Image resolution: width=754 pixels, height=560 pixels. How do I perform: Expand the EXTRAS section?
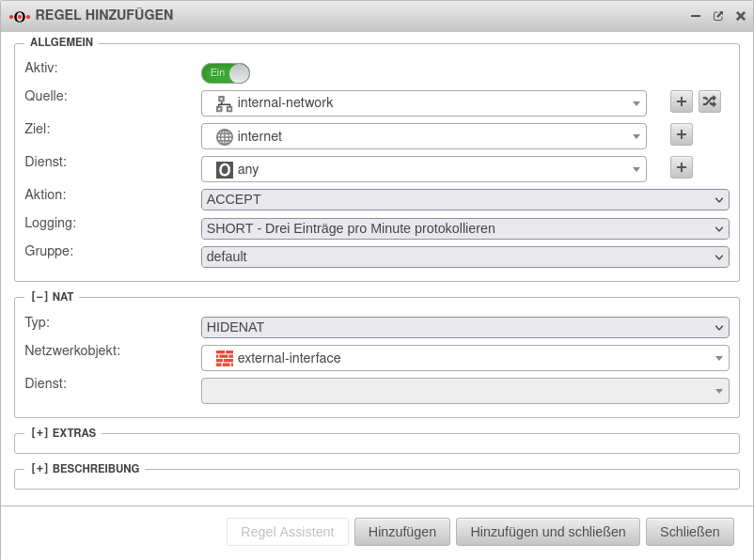tap(39, 433)
